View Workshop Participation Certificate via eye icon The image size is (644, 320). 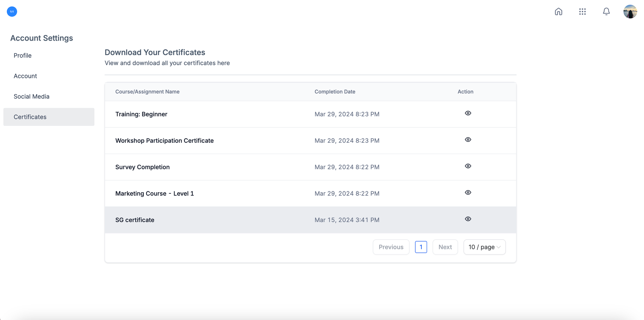pyautogui.click(x=468, y=140)
